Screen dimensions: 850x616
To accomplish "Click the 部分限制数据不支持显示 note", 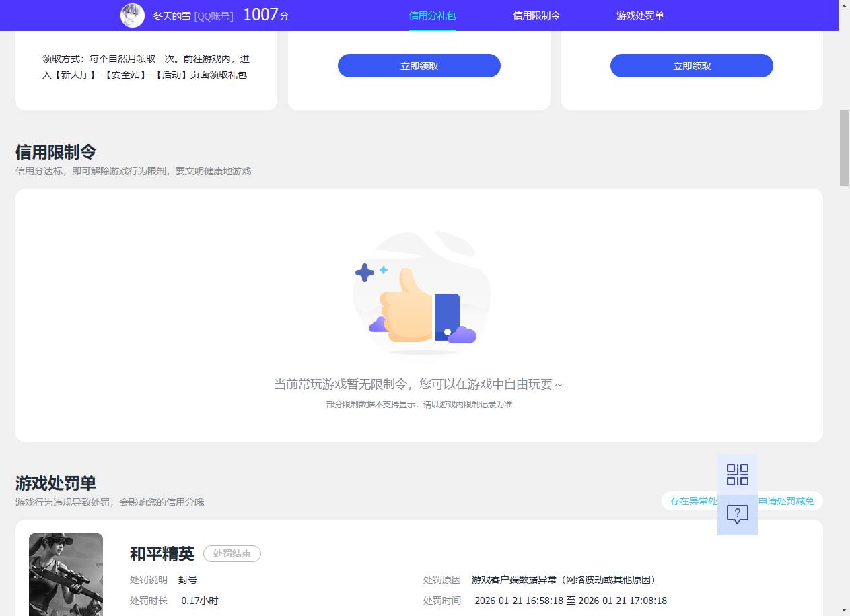I will point(419,405).
